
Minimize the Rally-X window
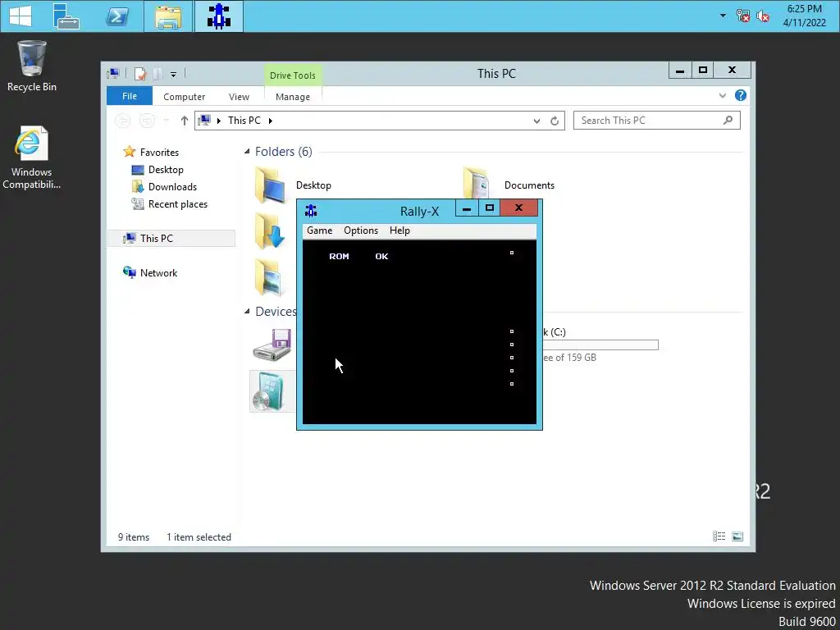pos(467,208)
